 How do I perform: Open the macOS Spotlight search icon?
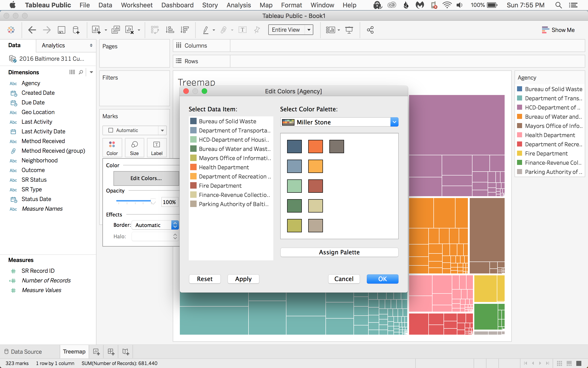(558, 5)
